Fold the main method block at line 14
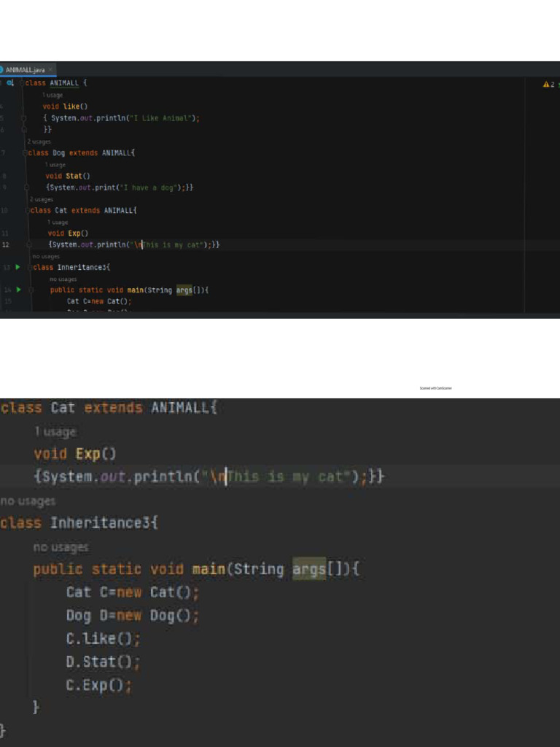The width and height of the screenshot is (560, 747). click(31, 290)
